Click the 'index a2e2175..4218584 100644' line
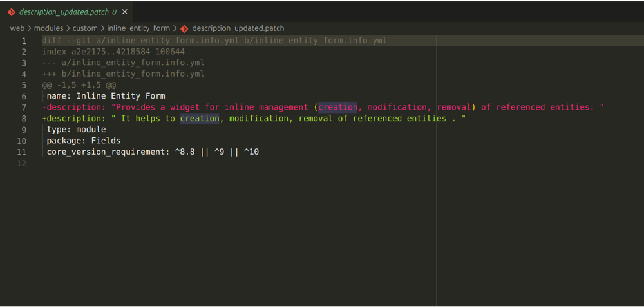The image size is (644, 307). tap(113, 52)
